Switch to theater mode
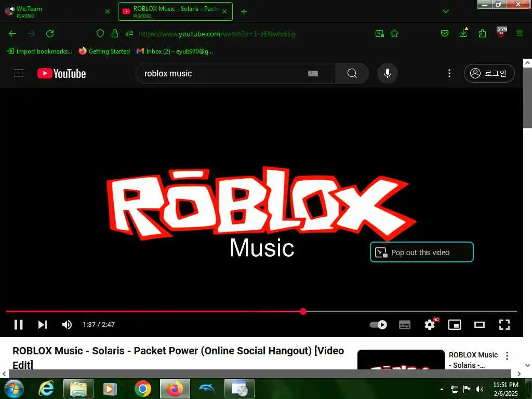This screenshot has width=532, height=399. (480, 325)
